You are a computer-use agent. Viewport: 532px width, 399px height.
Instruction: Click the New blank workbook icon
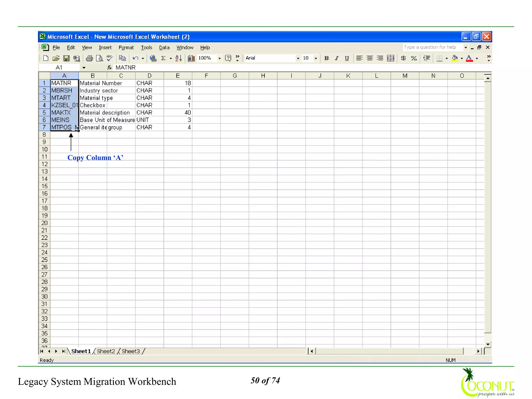(46, 58)
